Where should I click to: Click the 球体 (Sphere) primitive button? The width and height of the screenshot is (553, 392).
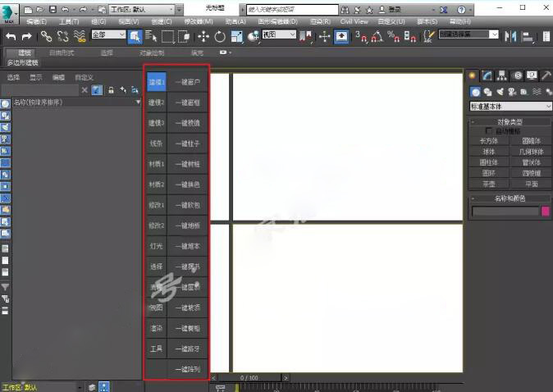(488, 152)
